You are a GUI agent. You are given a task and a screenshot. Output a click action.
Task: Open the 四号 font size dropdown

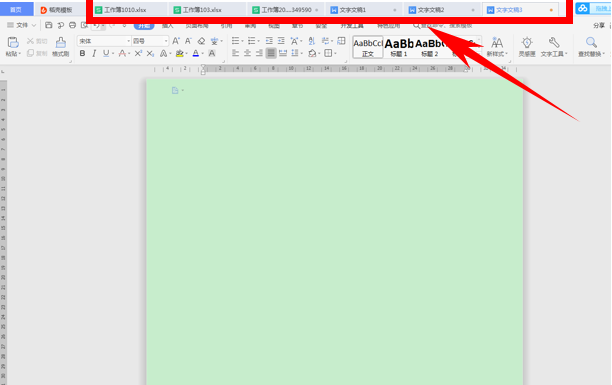(x=150, y=41)
